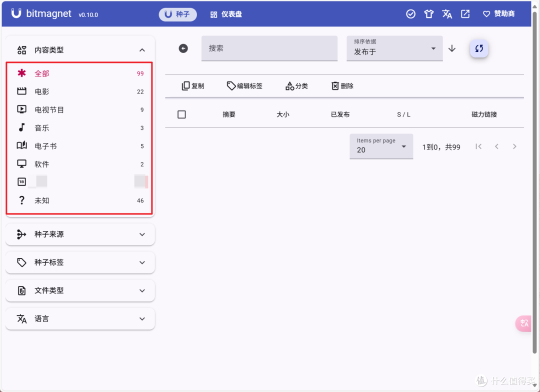540x392 pixels.
Task: Switch to the 仪表盘 dashboard tab
Action: pyautogui.click(x=226, y=14)
